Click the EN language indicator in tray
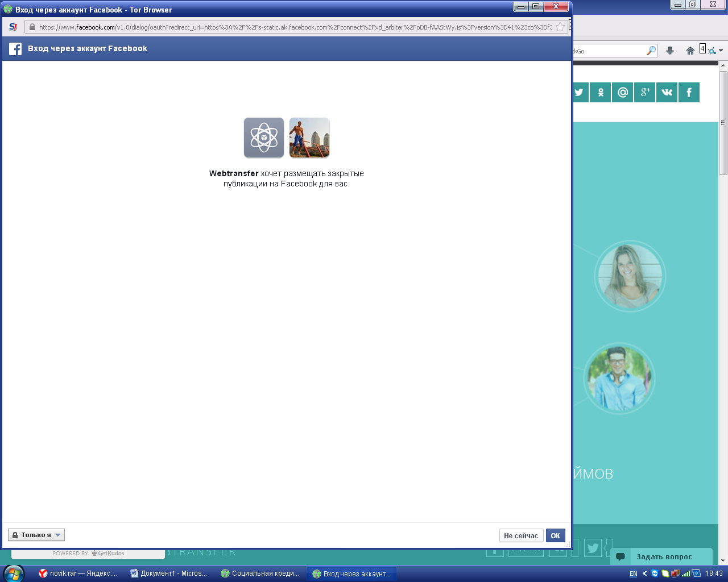 (633, 573)
